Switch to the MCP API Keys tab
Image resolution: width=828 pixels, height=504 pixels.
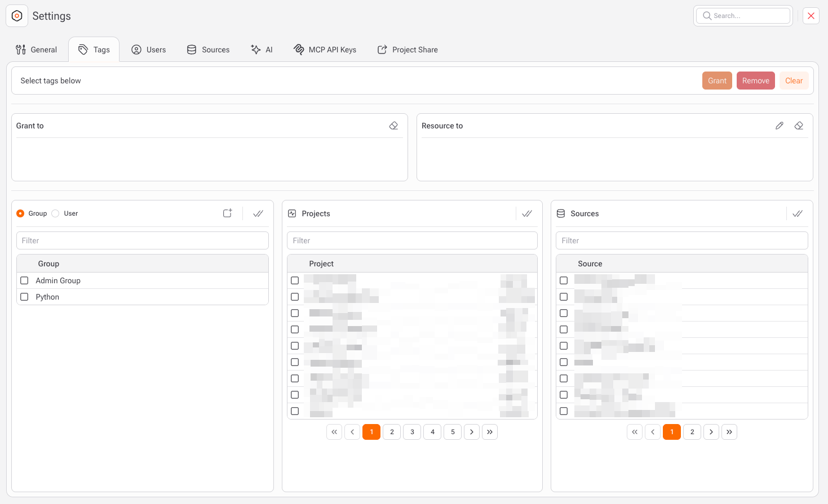coord(325,50)
